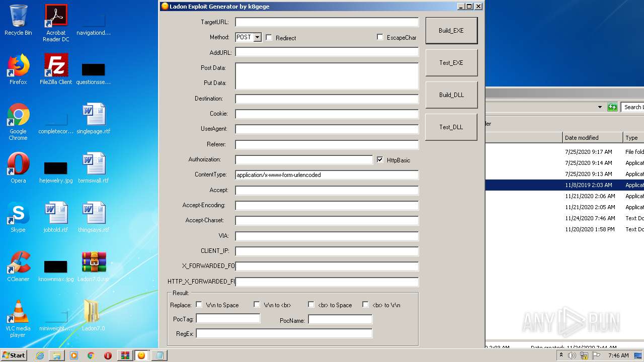The height and width of the screenshot is (362, 644).
Task: Select the row dated 11/24/2020 7:46 AM
Action: click(565, 218)
